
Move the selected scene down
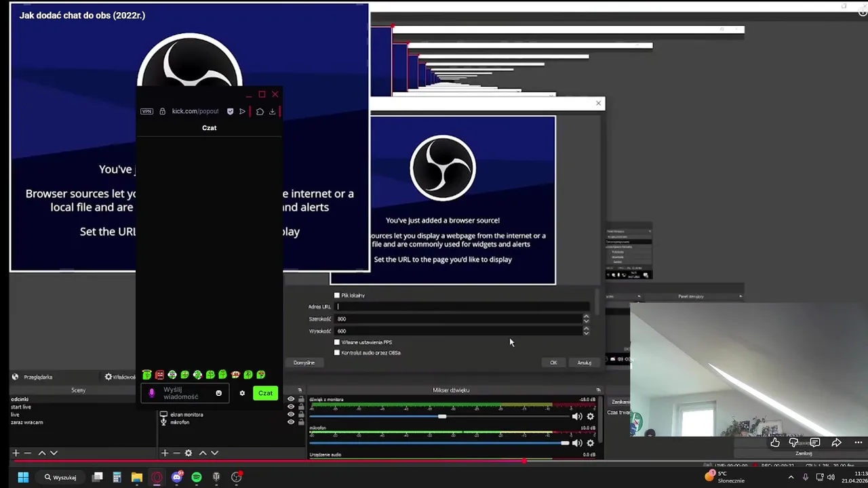point(54,453)
